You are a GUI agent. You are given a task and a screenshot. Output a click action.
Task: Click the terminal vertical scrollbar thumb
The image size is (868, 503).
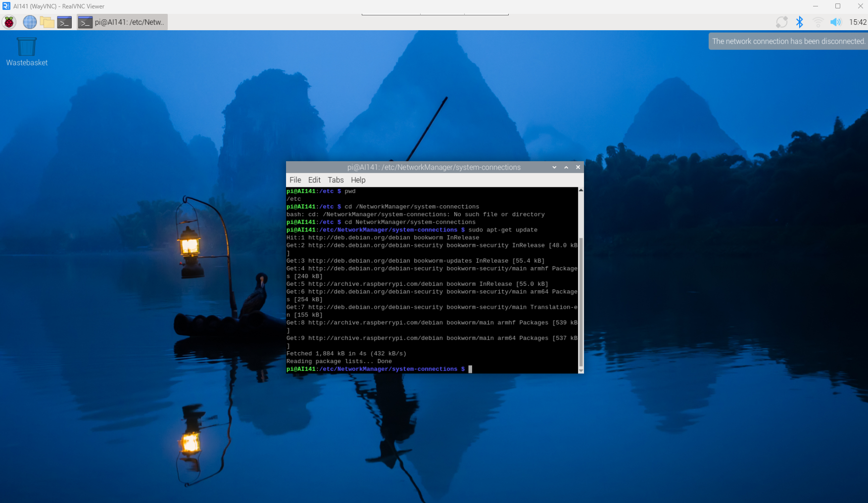pos(581,302)
